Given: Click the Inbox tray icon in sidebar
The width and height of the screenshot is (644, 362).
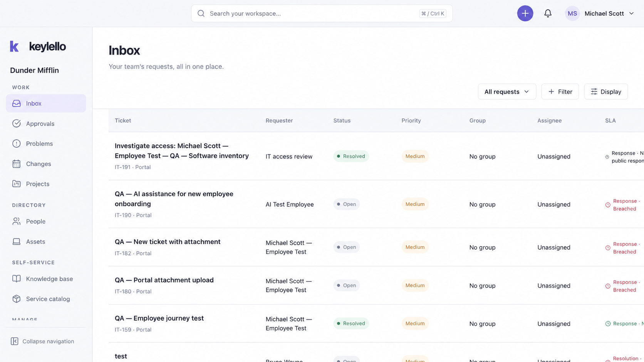Looking at the screenshot, I should pyautogui.click(x=17, y=103).
